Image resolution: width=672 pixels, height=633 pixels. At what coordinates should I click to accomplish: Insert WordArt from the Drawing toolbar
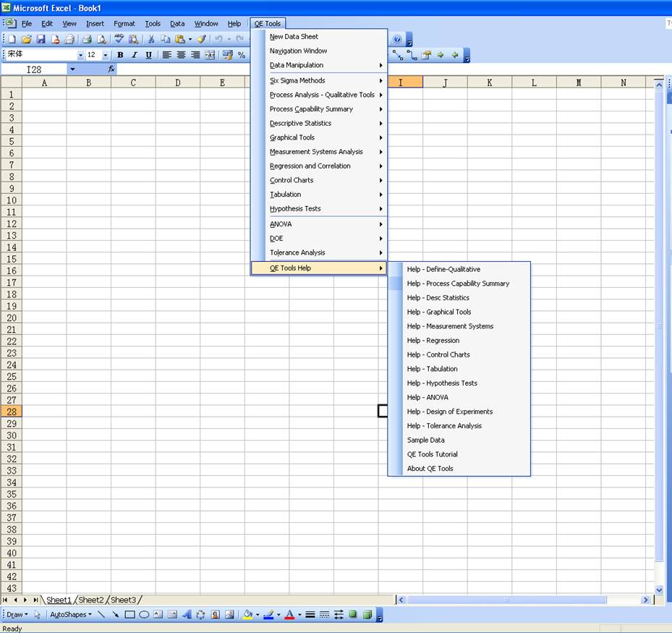coord(187,615)
